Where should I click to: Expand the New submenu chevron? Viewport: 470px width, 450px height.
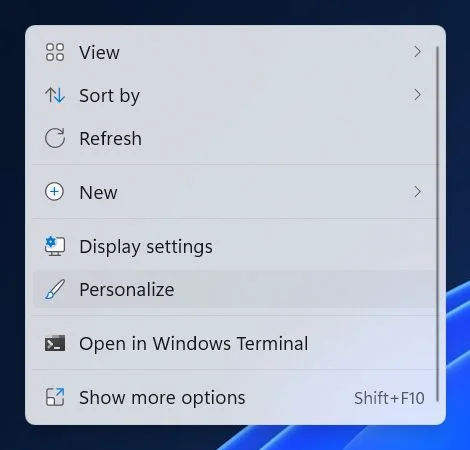tap(417, 192)
